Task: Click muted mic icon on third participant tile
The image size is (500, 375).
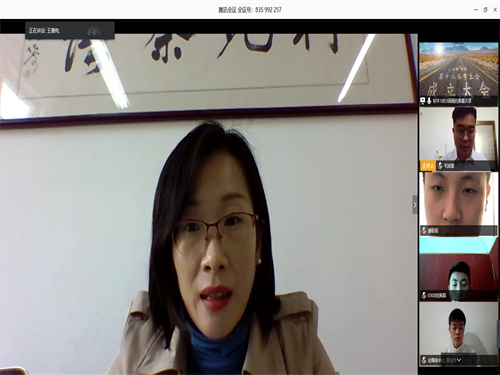Action: 424,230
